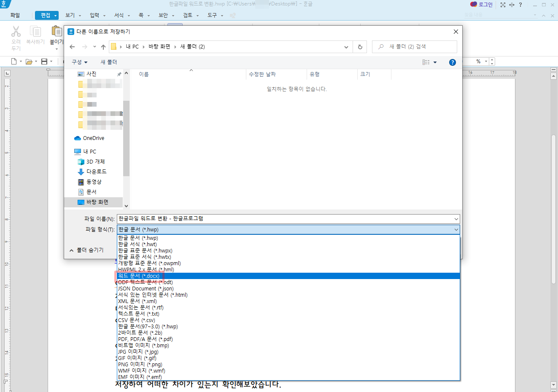Click the 복사하기 icon
The width and height of the screenshot is (558, 392).
[x=35, y=32]
